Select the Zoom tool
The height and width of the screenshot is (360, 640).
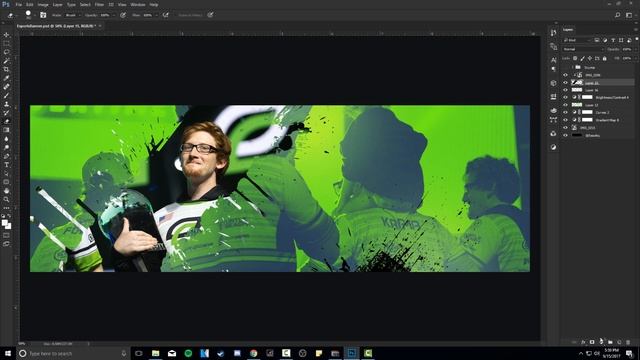coord(7,199)
